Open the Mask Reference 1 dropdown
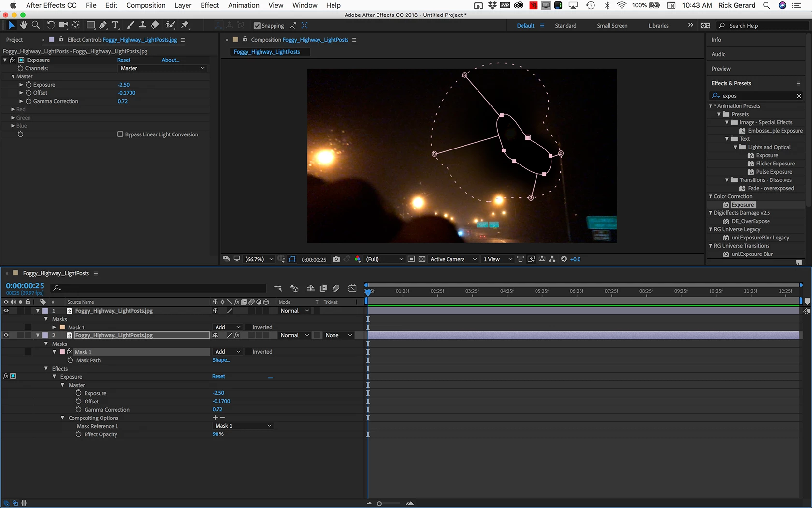 point(243,426)
